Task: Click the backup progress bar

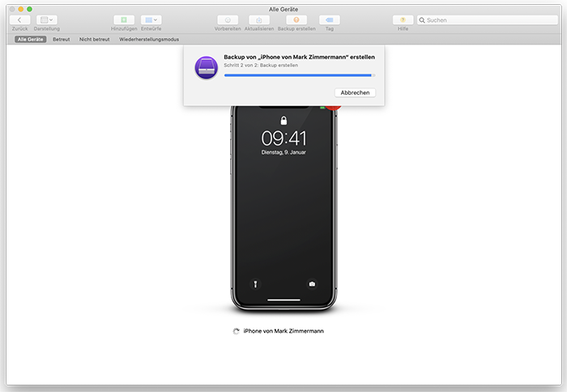Action: coord(299,75)
